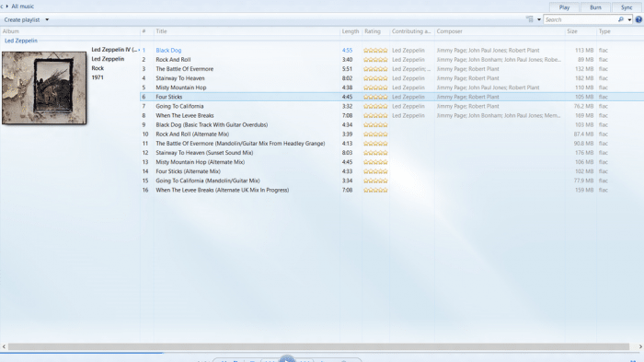Image resolution: width=644 pixels, height=362 pixels.
Task: Select The Battle Of Evermore track
Action: (184, 69)
